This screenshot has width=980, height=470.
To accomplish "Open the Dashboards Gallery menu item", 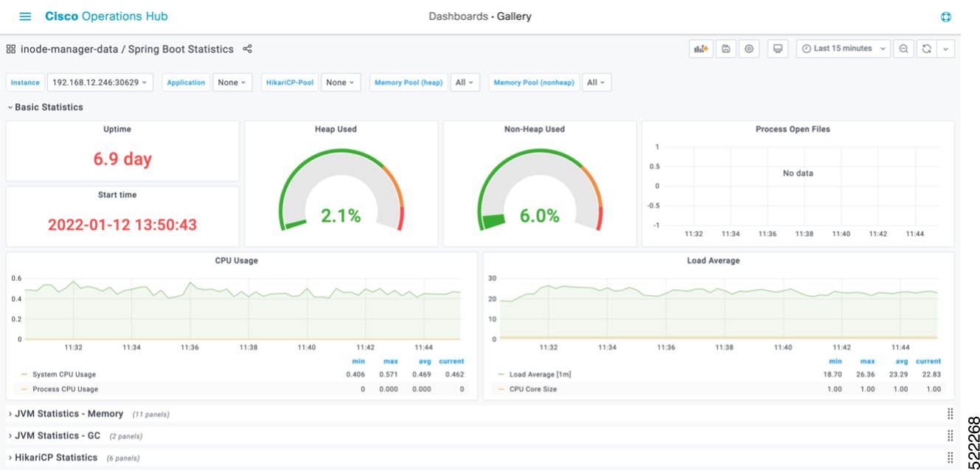I will tap(480, 15).
